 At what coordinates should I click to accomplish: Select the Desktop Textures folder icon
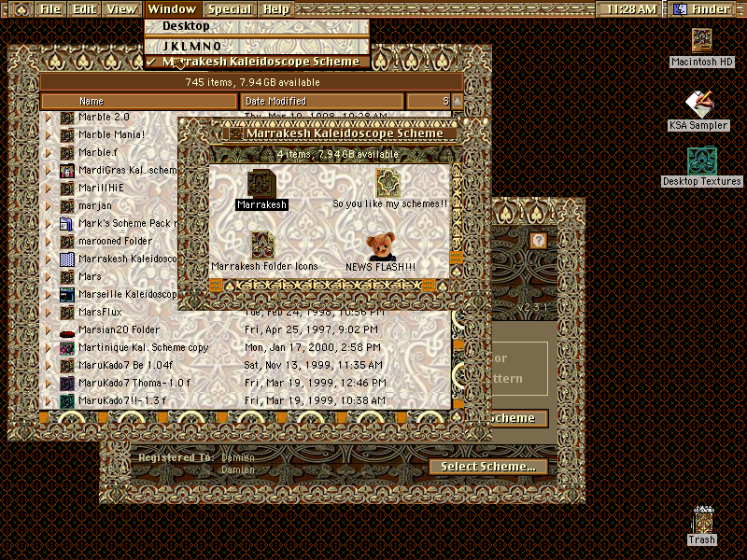[702, 161]
